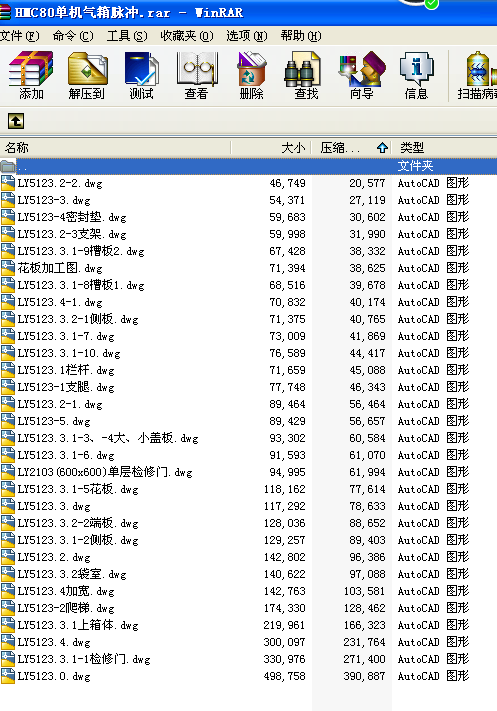Open the 收藏夹(O) menu
This screenshot has height=711, width=497.
tap(187, 35)
